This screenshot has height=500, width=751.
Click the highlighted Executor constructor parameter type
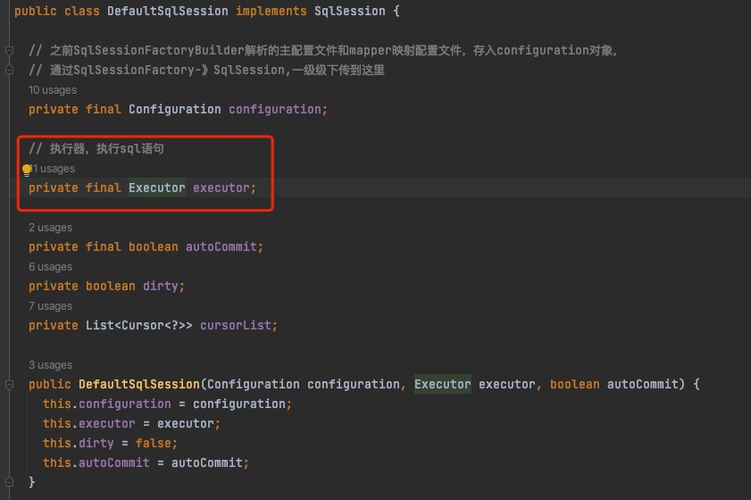tap(442, 384)
